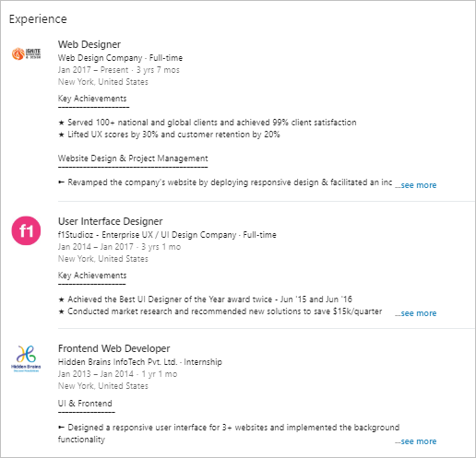Click Web Design Company · Full-time text
This screenshot has width=476, height=458.
point(120,58)
